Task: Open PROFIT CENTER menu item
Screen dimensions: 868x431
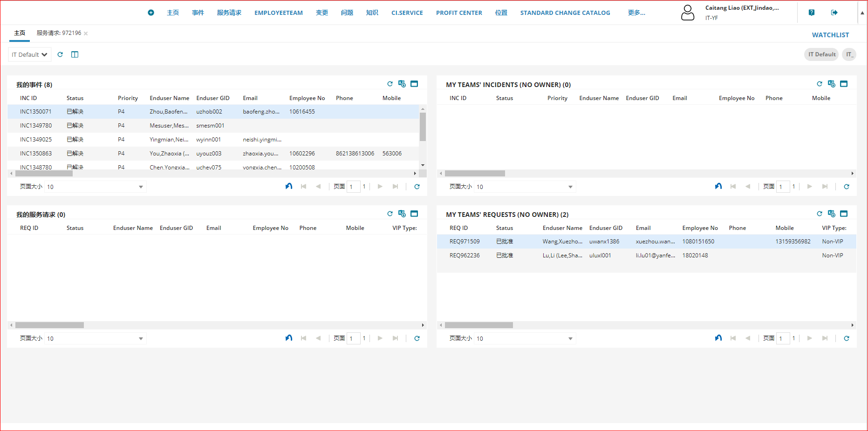Action: coord(459,13)
